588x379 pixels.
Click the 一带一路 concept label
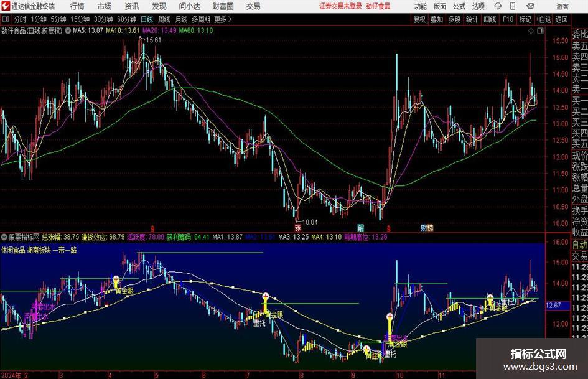tap(65, 250)
